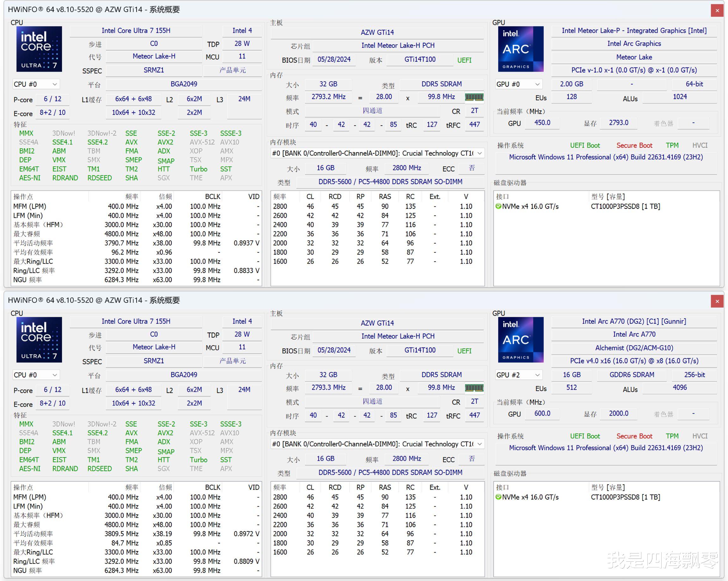Click green NVMe status icon in top drive list
Image resolution: width=728 pixels, height=581 pixels.
498,207
